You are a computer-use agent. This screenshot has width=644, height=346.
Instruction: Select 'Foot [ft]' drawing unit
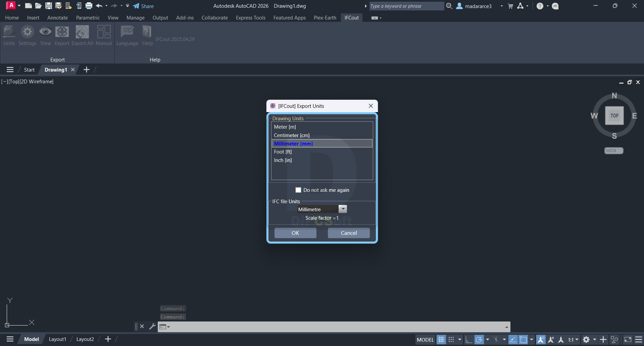(x=322, y=152)
